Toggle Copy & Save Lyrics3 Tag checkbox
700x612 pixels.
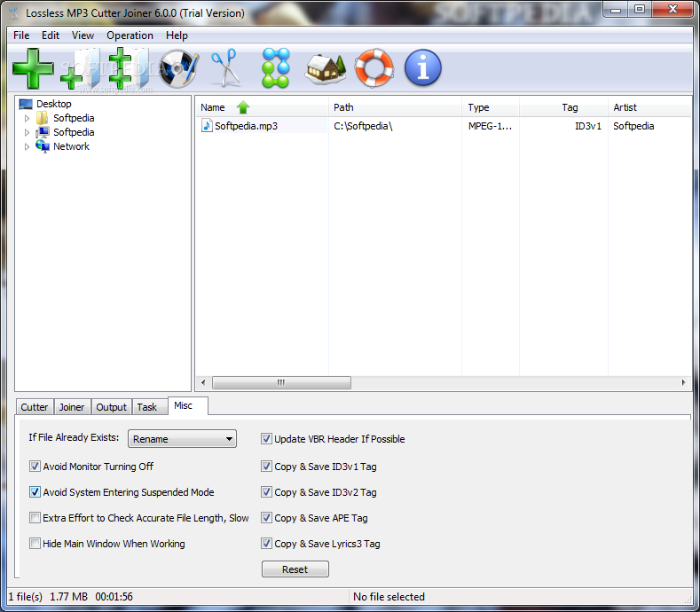(x=266, y=544)
